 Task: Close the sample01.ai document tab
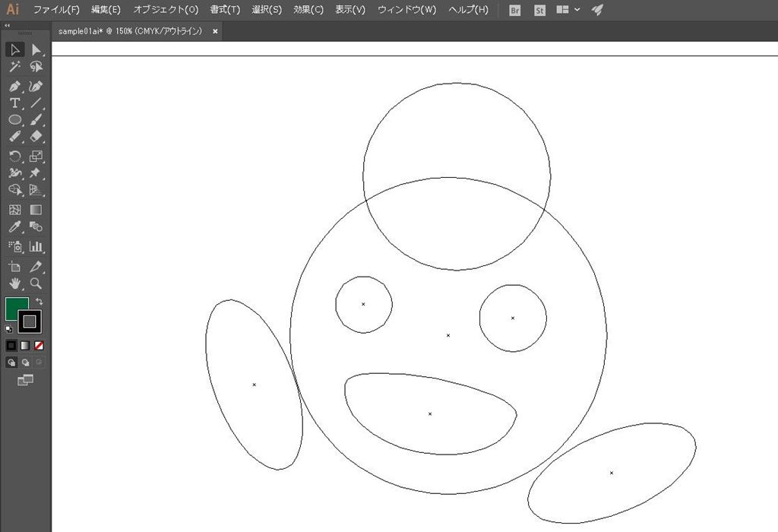pyautogui.click(x=215, y=31)
